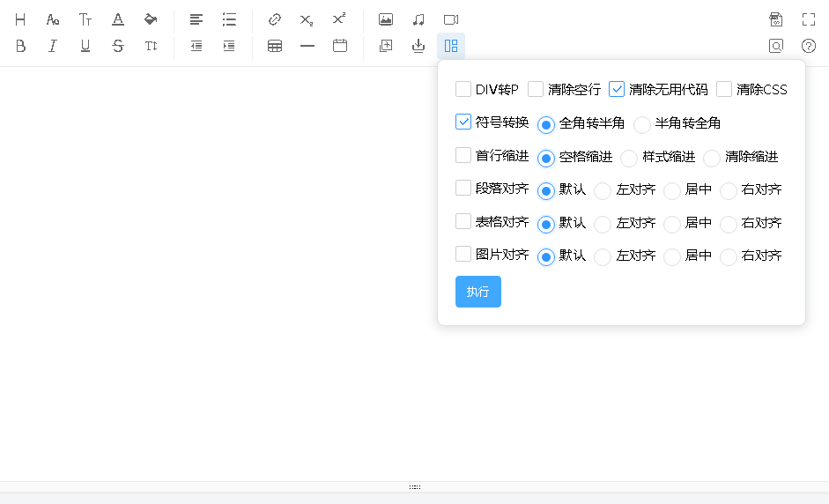Select 右对齐 for 表格对齐

click(x=728, y=224)
